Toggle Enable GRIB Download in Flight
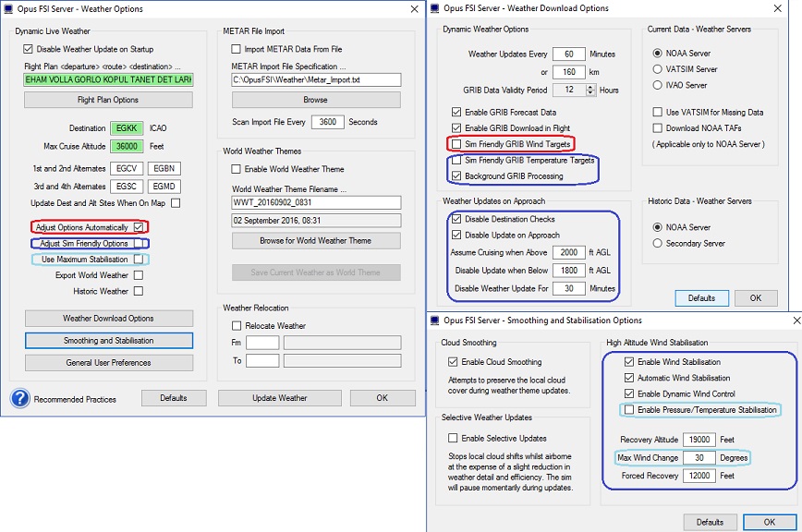 click(x=456, y=127)
